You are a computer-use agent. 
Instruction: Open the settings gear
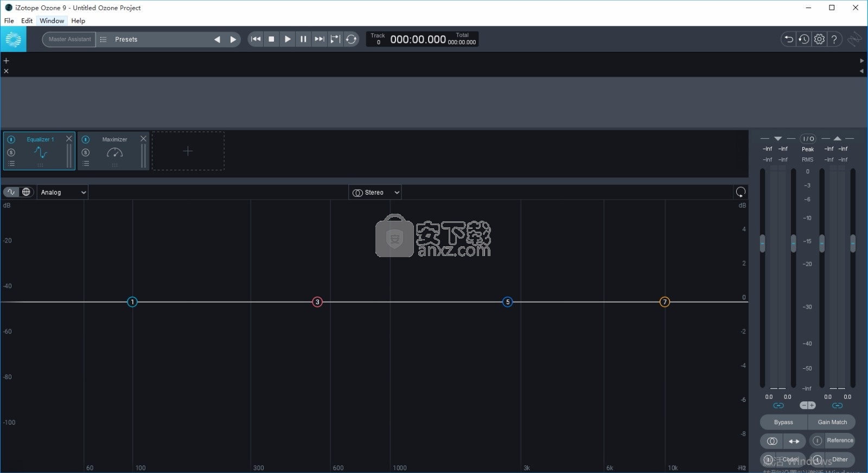tap(820, 39)
